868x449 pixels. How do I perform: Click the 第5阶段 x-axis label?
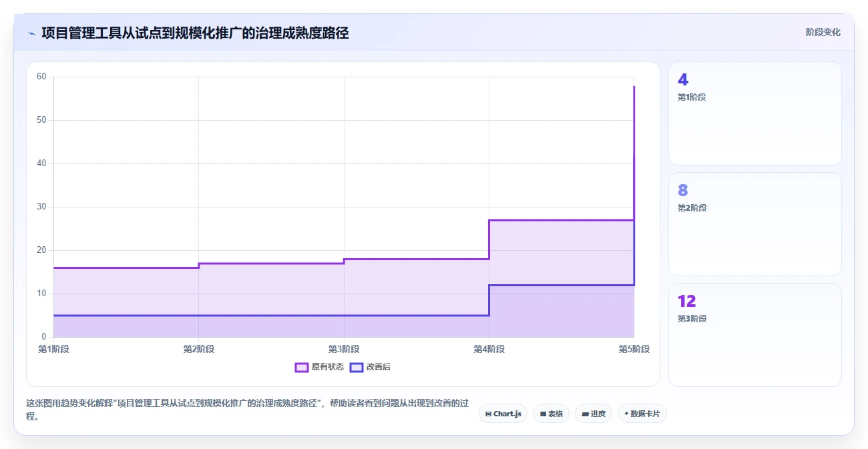click(634, 349)
